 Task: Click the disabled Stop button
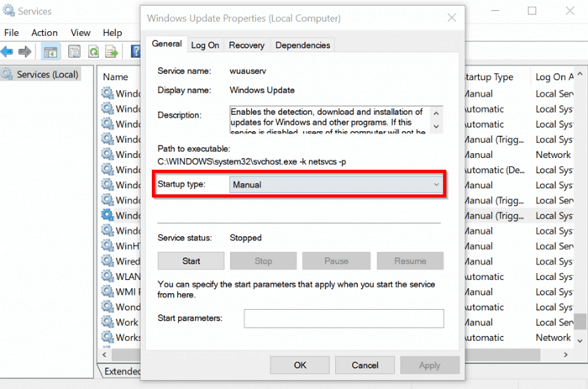263,260
